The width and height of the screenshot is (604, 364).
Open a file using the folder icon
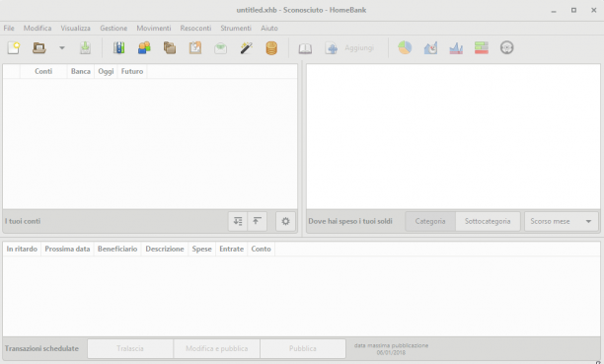(39, 48)
